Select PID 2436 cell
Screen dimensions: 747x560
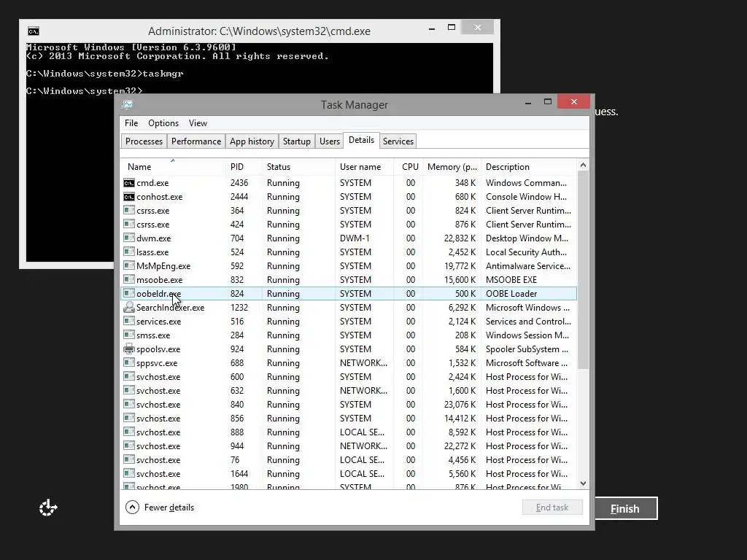click(x=239, y=183)
